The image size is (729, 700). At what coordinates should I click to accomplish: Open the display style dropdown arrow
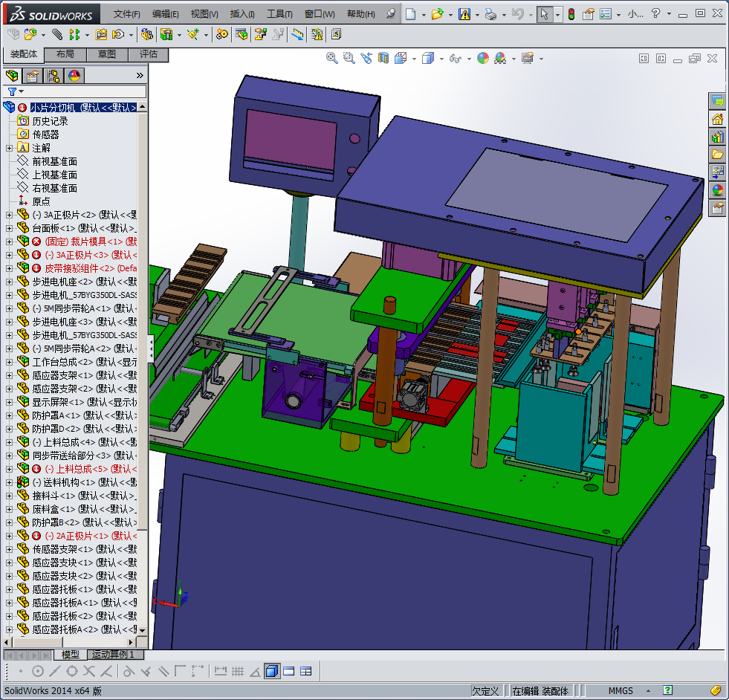[x=441, y=59]
